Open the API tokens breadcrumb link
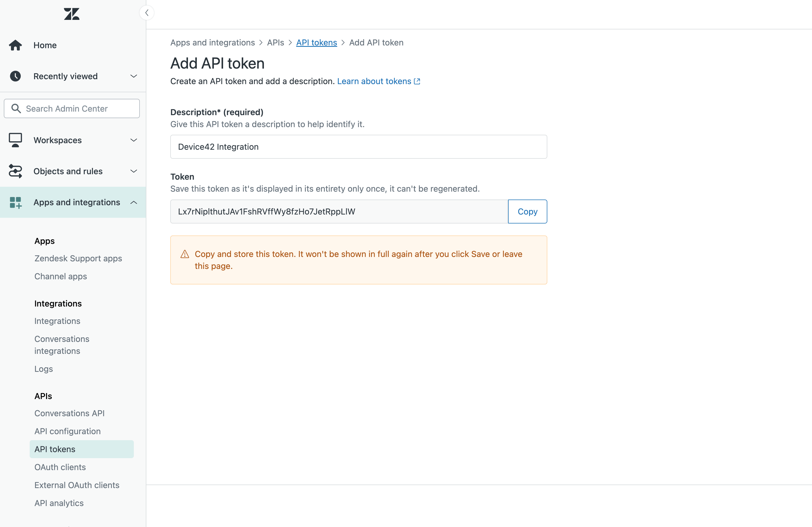Viewport: 812px width, 527px height. [316, 42]
